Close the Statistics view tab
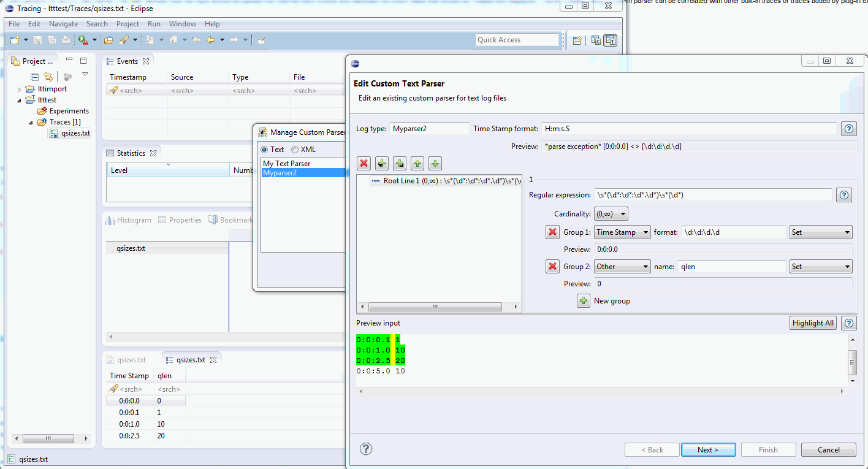The height and width of the screenshot is (469, 868). click(153, 153)
